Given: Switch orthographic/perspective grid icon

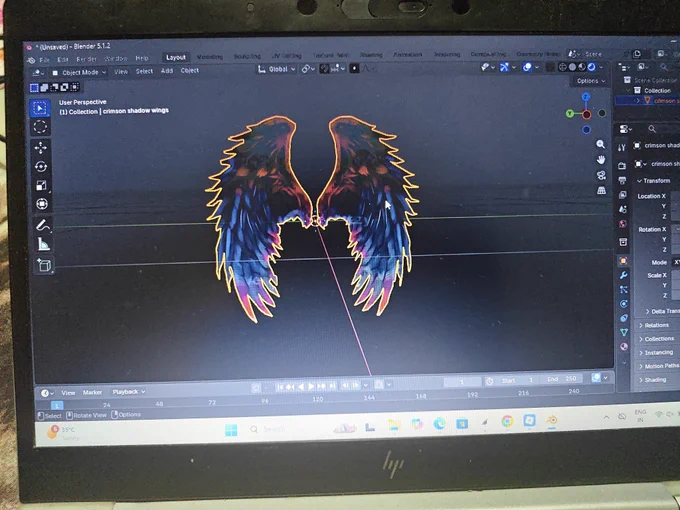Looking at the screenshot, I should [602, 190].
